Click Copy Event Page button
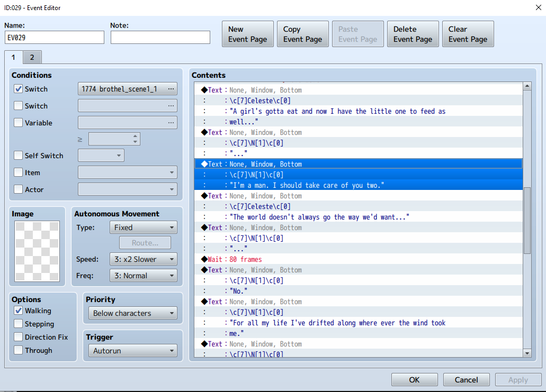The width and height of the screenshot is (546, 392). tap(302, 34)
